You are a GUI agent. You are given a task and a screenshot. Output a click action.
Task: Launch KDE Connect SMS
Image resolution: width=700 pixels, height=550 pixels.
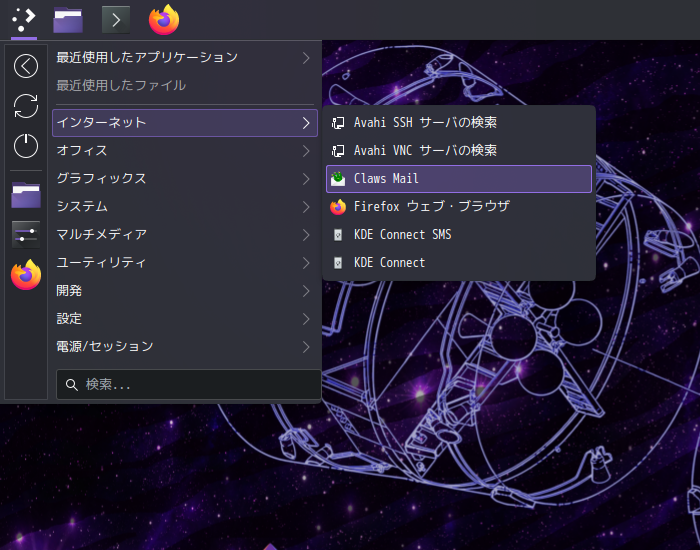459,235
